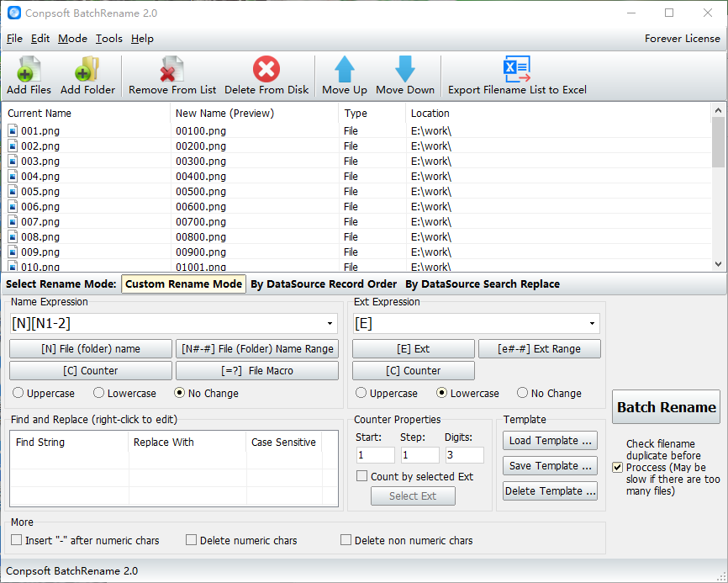Expand the Name Expression dropdown
728x583 pixels.
point(329,324)
